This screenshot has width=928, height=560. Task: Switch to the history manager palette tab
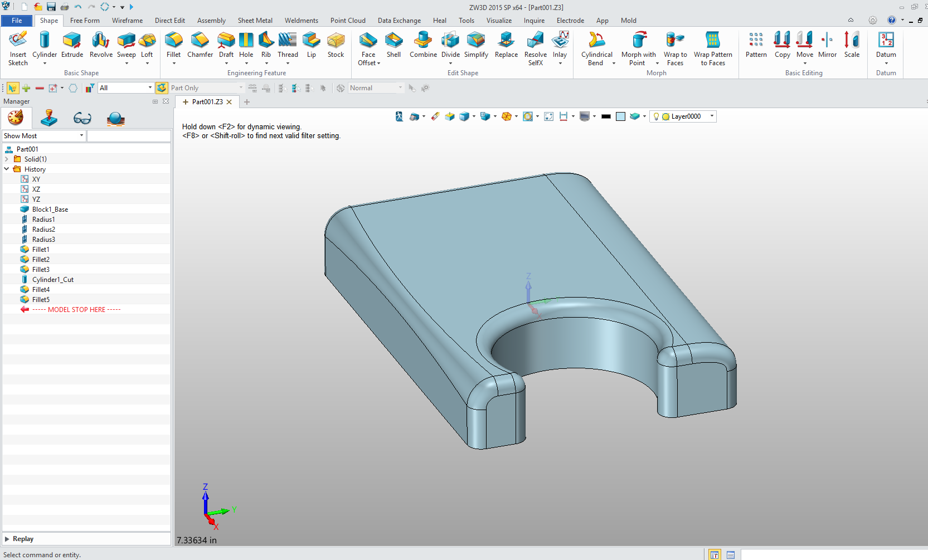click(16, 118)
